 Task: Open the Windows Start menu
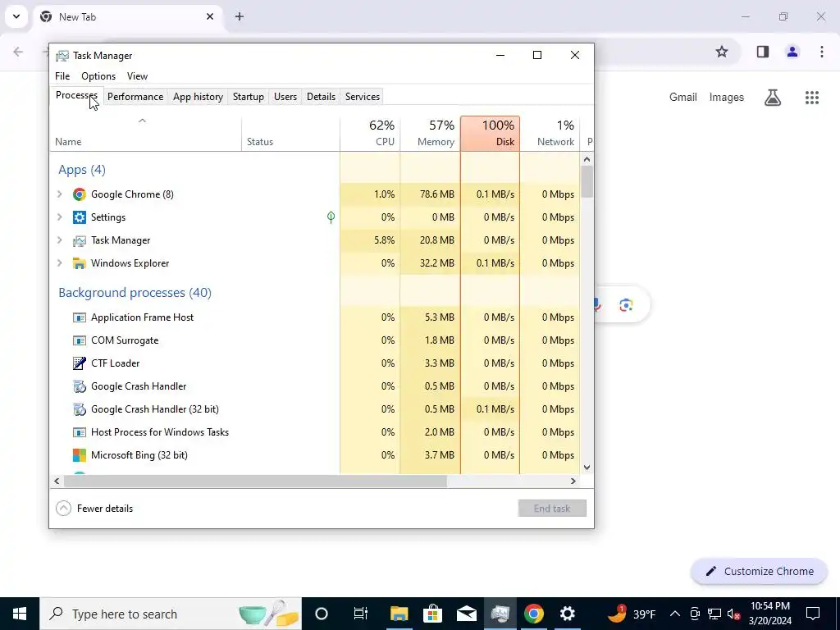[x=20, y=614]
